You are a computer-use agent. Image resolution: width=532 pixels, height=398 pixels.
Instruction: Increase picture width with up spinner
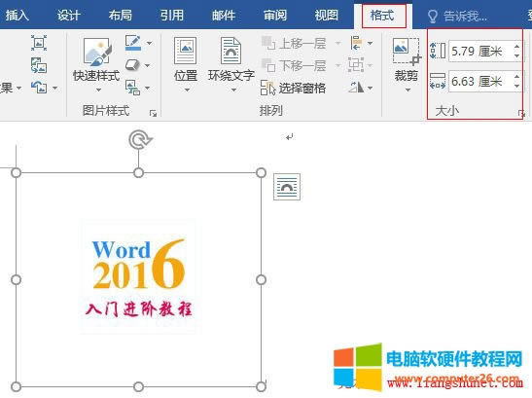click(516, 77)
